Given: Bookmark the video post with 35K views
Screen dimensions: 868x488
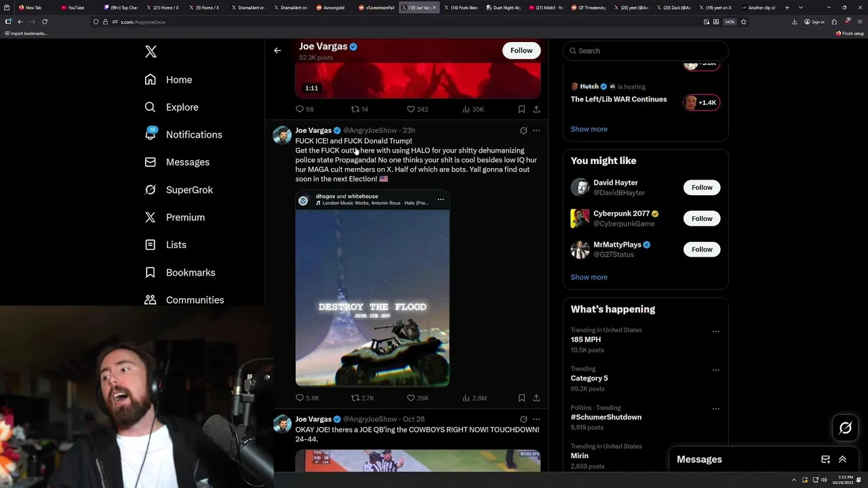Looking at the screenshot, I should [521, 109].
